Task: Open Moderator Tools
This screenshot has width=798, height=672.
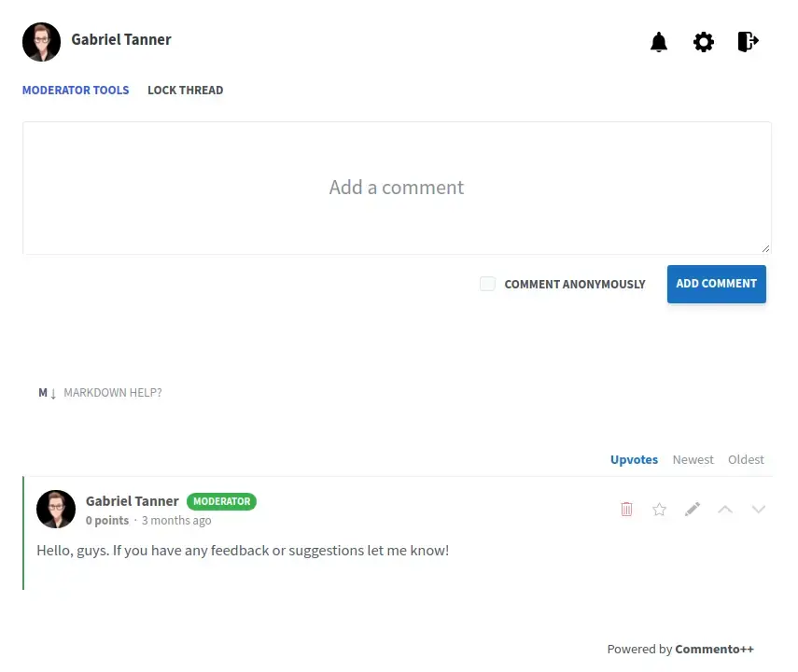Action: point(76,91)
